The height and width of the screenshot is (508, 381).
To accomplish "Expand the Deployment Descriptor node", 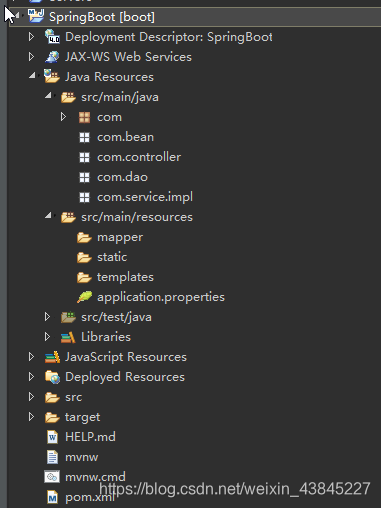I will point(31,37).
